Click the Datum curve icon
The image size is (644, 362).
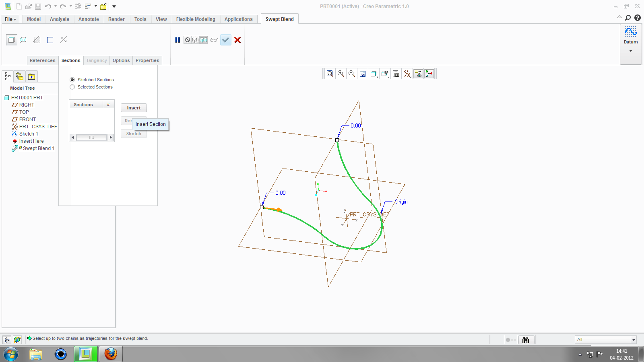(631, 31)
